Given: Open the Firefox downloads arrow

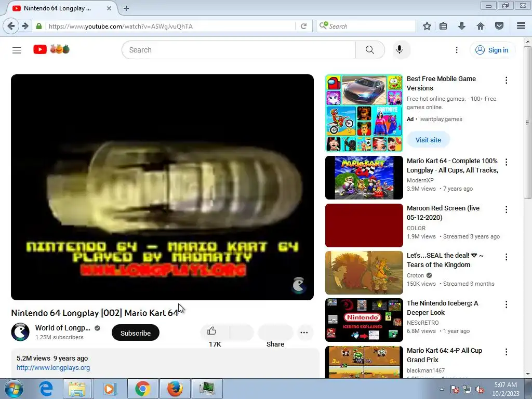Looking at the screenshot, I should (x=462, y=26).
